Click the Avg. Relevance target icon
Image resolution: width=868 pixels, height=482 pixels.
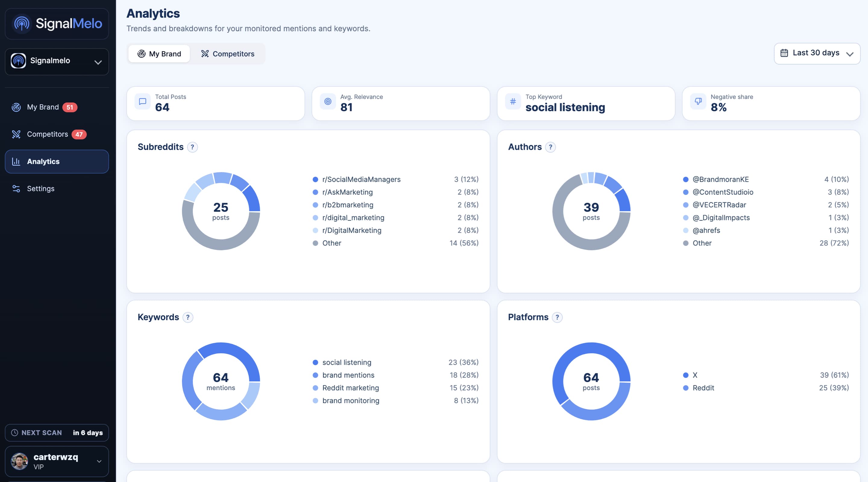coord(328,102)
